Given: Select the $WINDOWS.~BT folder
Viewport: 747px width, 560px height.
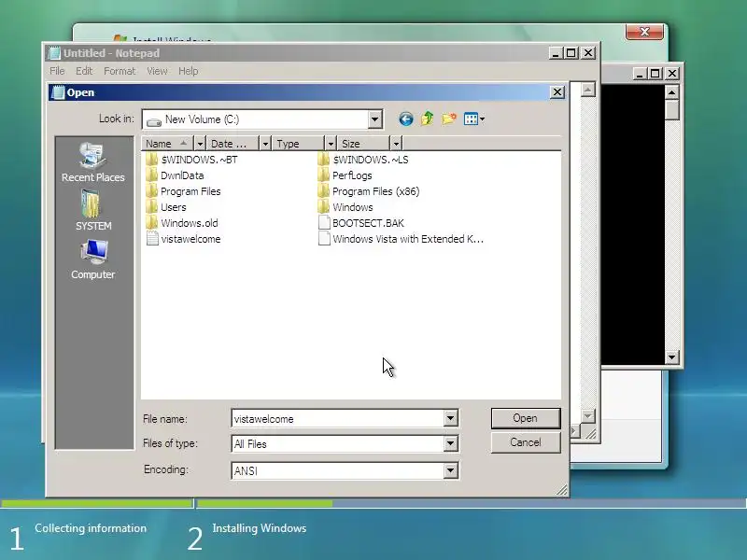Looking at the screenshot, I should (191, 160).
